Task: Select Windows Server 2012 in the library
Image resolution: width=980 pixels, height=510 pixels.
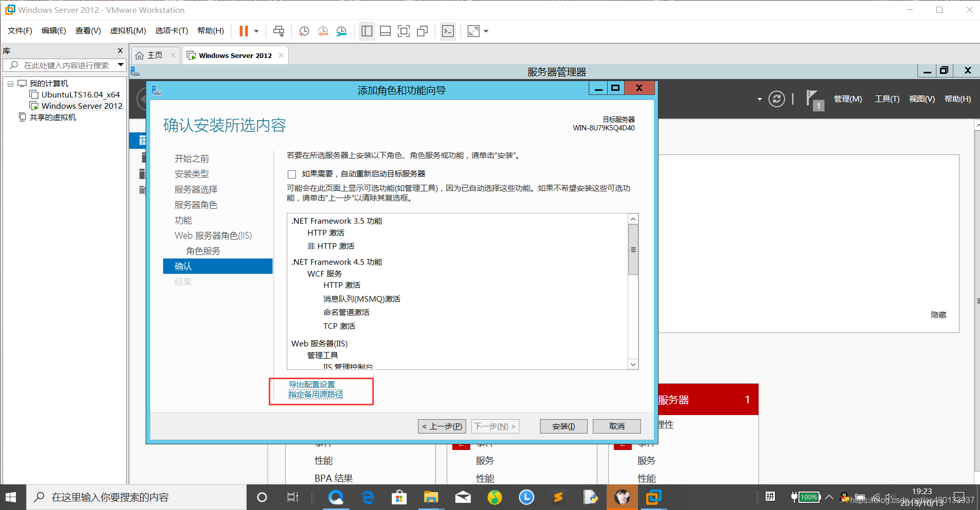Action: coord(82,106)
